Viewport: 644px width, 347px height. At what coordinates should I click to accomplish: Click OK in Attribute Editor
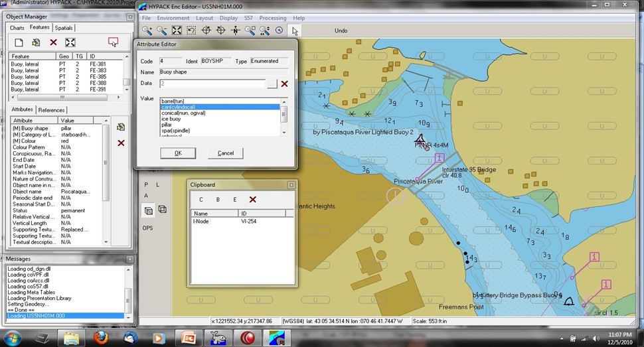coord(178,153)
